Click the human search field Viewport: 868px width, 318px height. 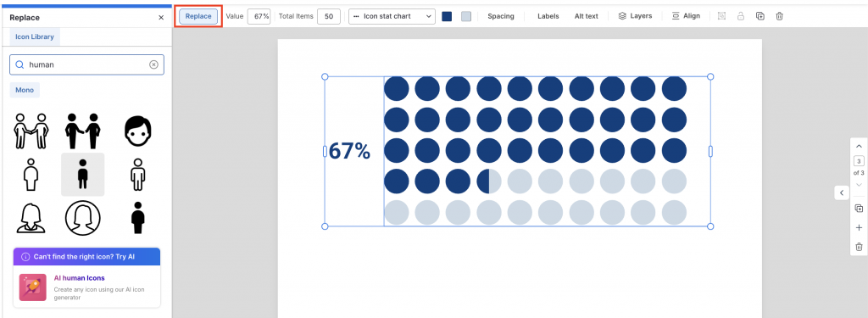(x=87, y=64)
